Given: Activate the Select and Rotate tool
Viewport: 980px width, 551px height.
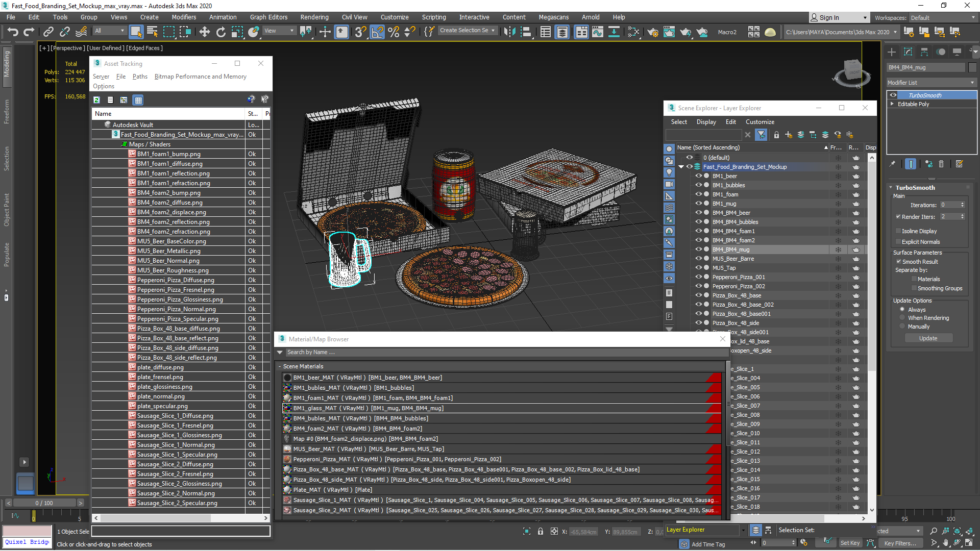Looking at the screenshot, I should click(x=220, y=32).
